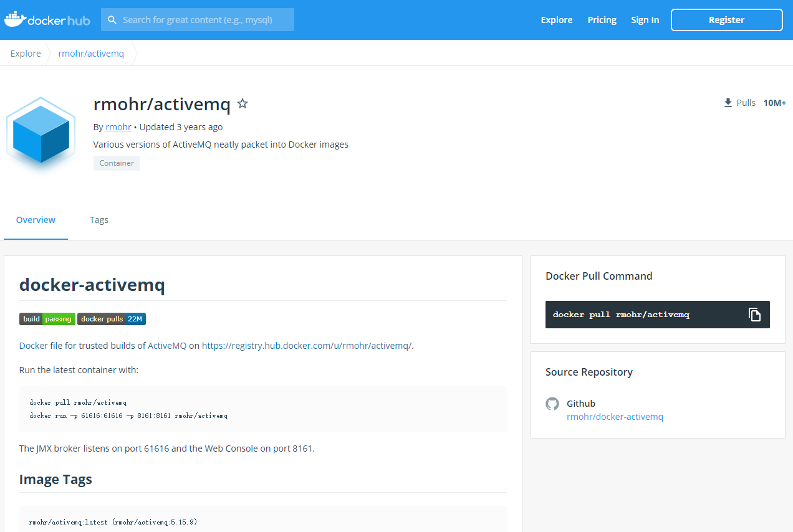Viewport: 793px width, 532px height.
Task: Click the build passing badge
Action: [x=47, y=318]
